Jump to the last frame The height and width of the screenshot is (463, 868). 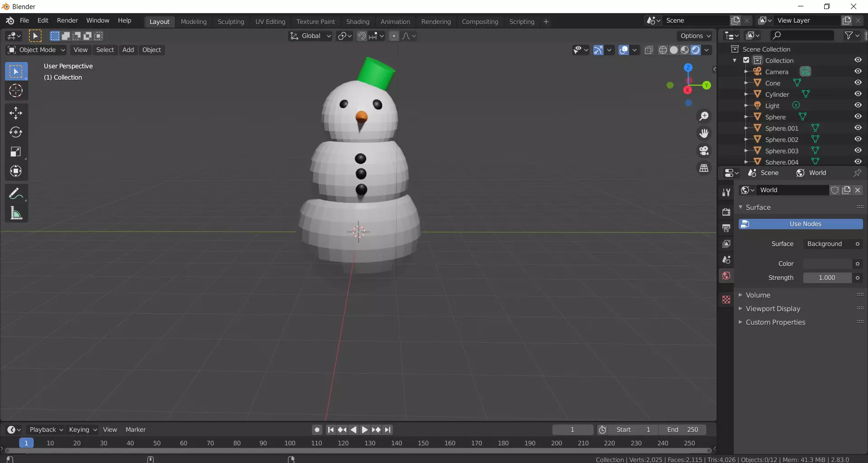point(388,430)
